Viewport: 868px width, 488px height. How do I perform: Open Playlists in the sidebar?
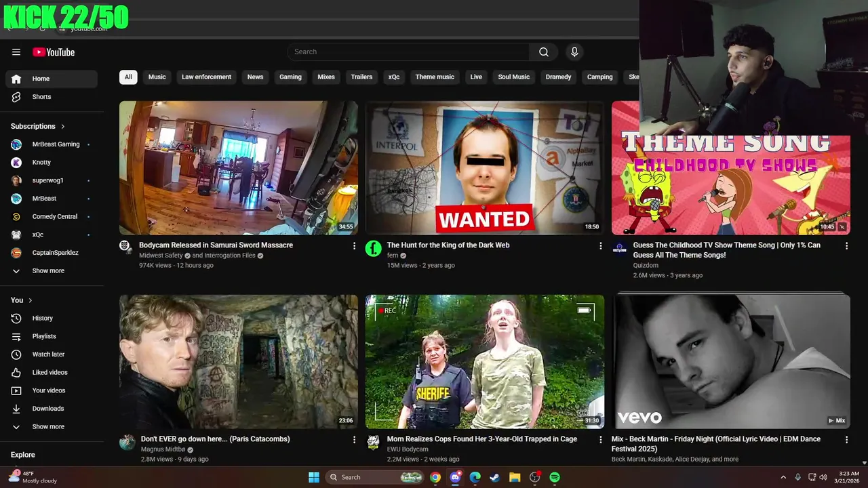(52, 336)
